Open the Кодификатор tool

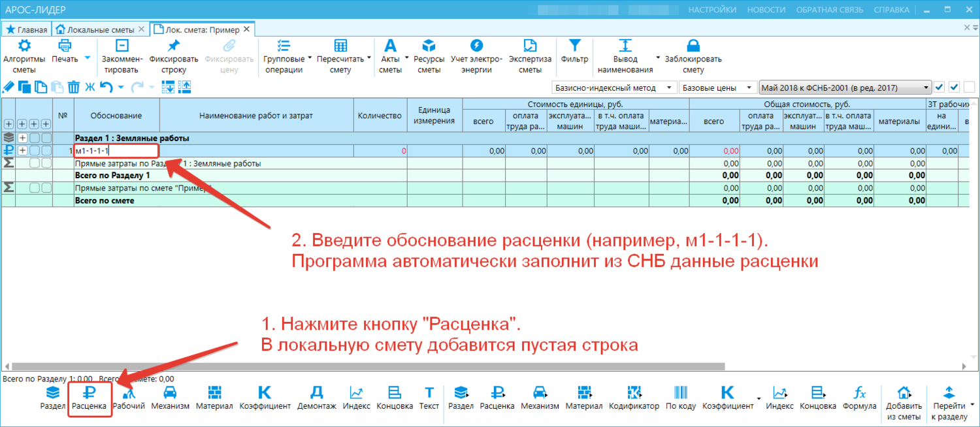(634, 398)
